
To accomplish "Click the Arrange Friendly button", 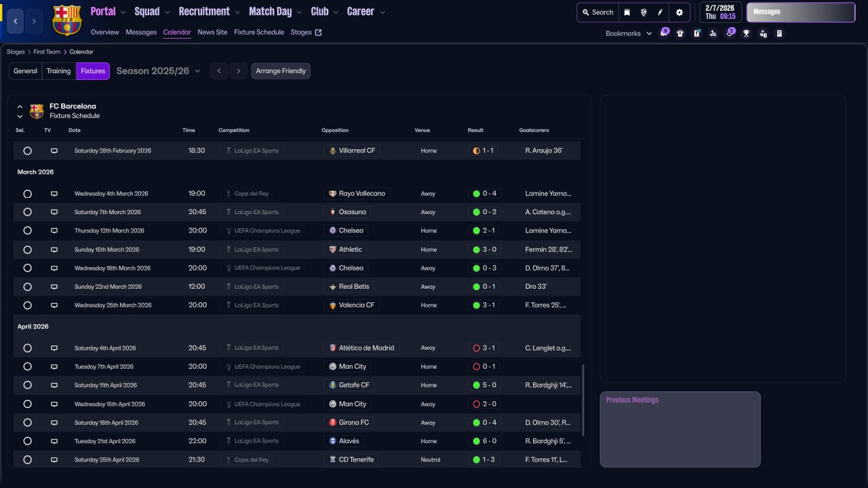I will [281, 71].
